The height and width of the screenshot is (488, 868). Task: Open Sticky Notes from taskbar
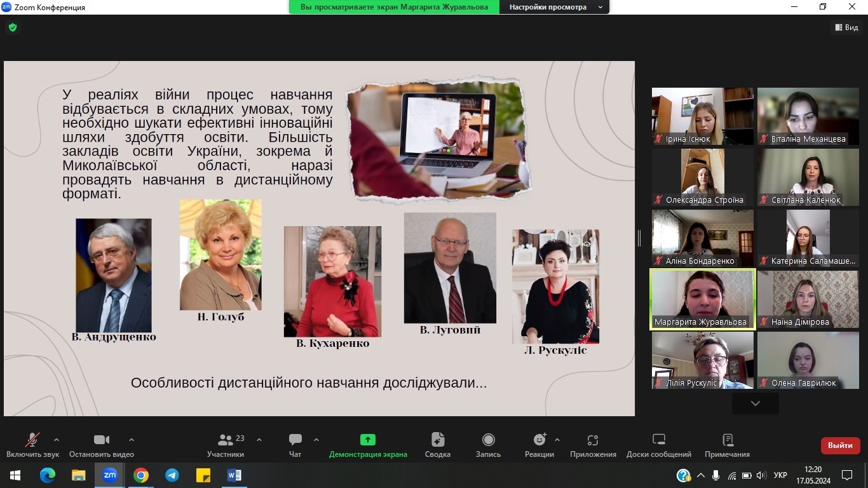203,475
